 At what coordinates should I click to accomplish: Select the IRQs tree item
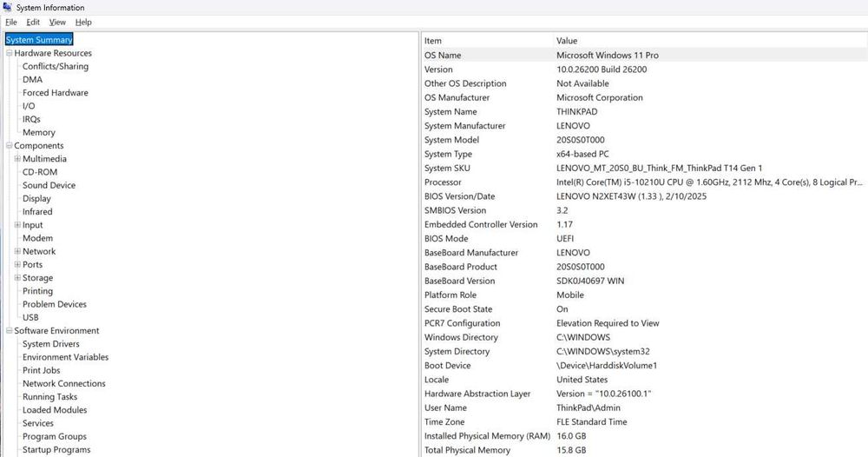tap(31, 119)
